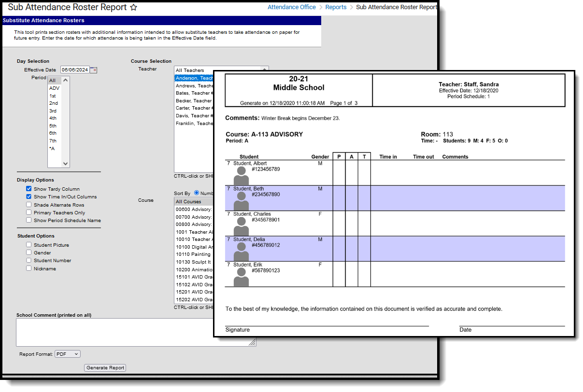Select Carter in the Teacher list
Viewport: 583px width, 392px height.
click(194, 108)
